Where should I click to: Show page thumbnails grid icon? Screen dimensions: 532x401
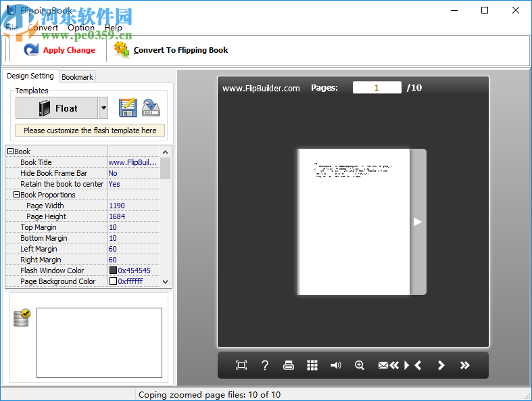pos(312,365)
